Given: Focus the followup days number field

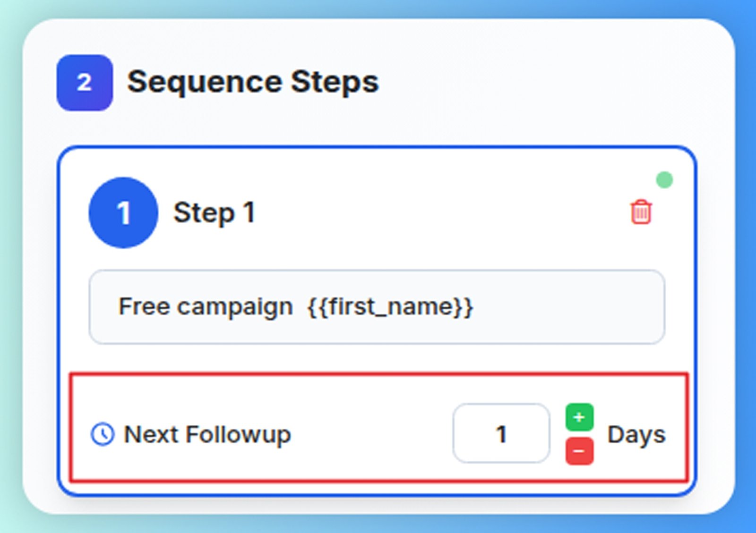Looking at the screenshot, I should [501, 433].
